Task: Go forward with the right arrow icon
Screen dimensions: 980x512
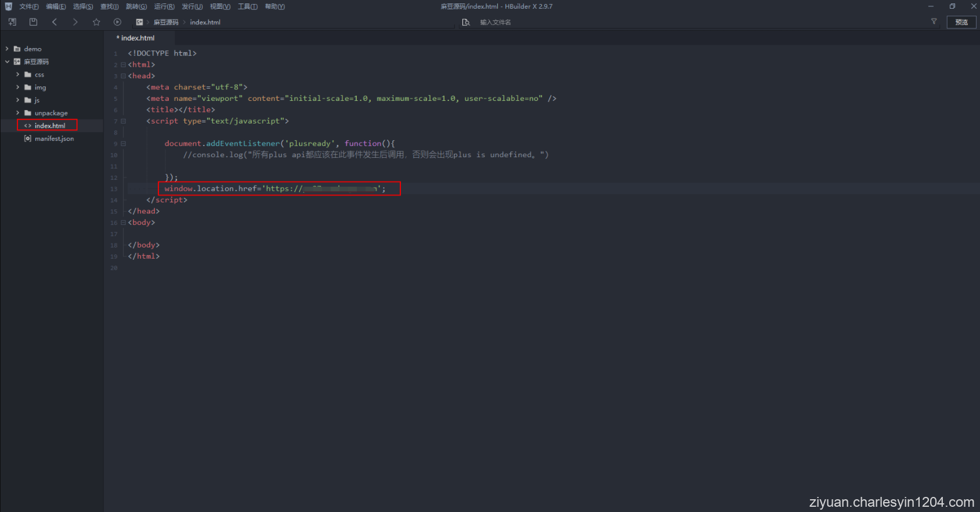Action: [x=75, y=22]
